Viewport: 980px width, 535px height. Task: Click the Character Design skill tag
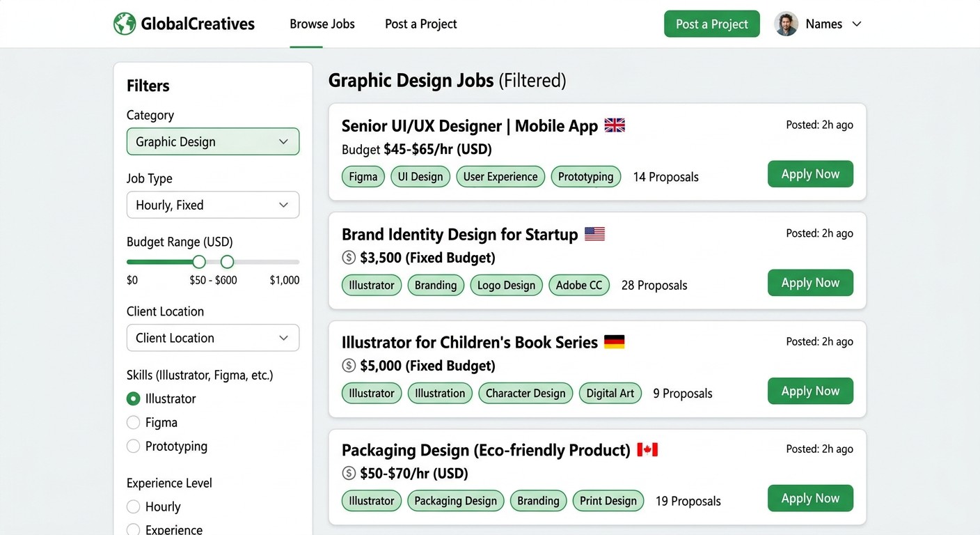(x=525, y=393)
